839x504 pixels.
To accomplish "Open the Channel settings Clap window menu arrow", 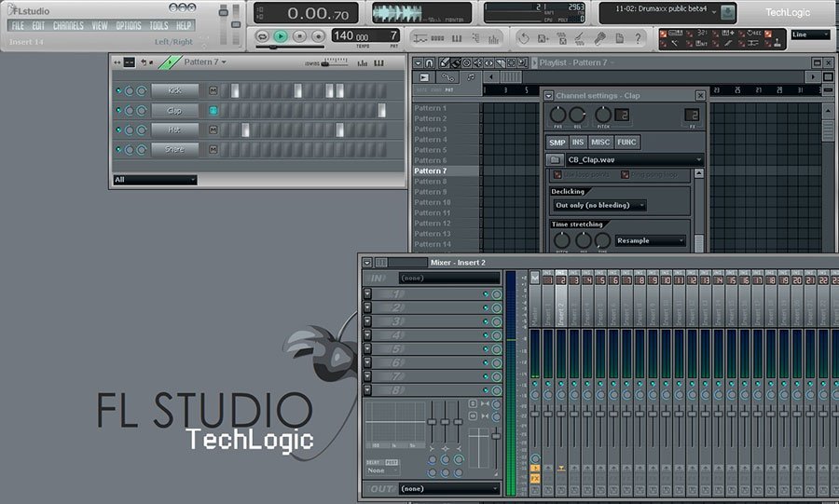I will [548, 96].
